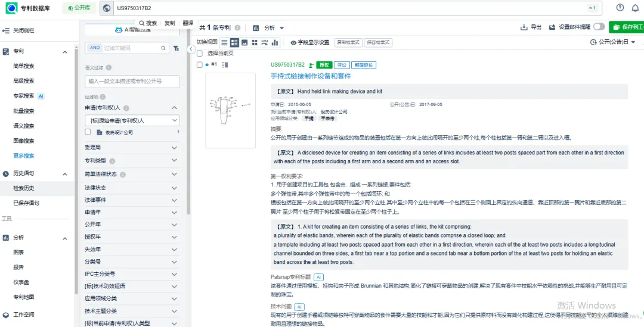The image size is (644, 327).
Task: Click the 公开库 database selector
Action: tap(80, 8)
